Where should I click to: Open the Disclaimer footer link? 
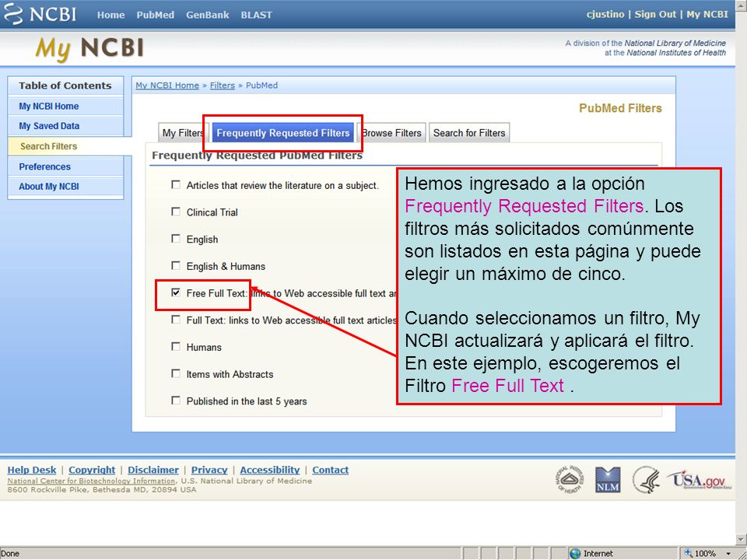point(153,470)
